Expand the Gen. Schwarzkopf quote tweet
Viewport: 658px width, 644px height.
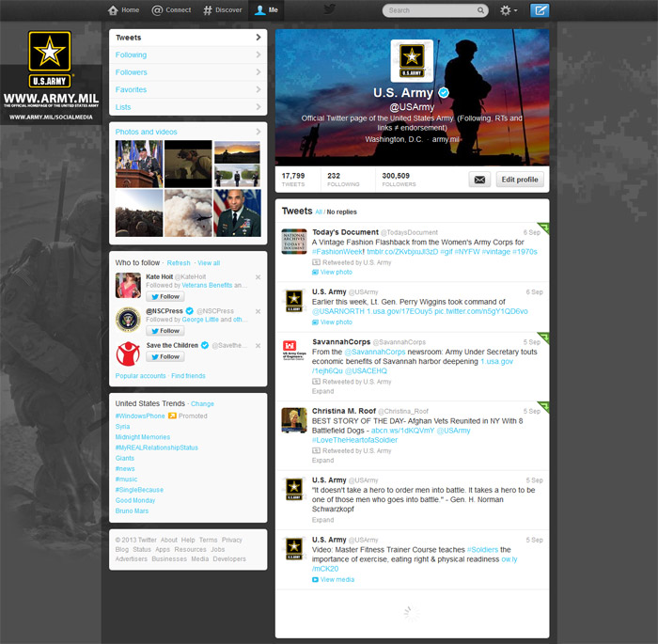point(322,519)
